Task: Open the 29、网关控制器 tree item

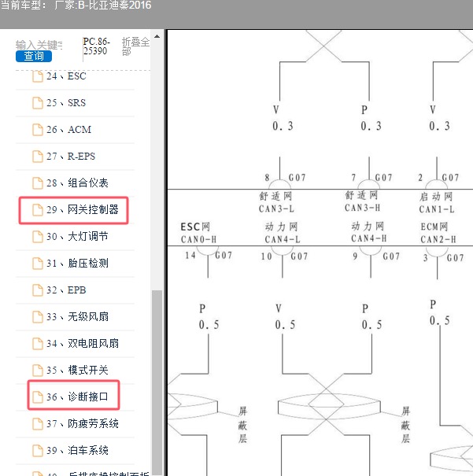Action: (x=83, y=210)
